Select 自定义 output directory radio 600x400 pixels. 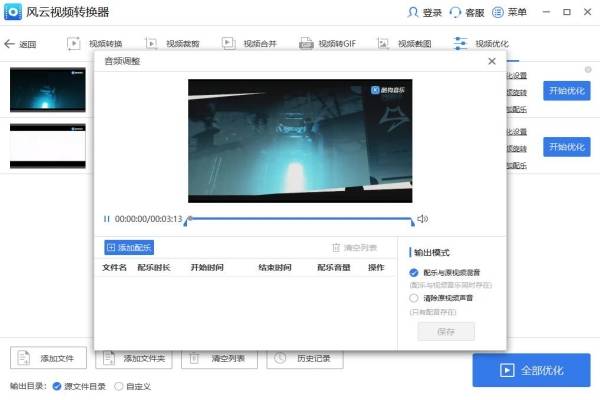click(119, 387)
